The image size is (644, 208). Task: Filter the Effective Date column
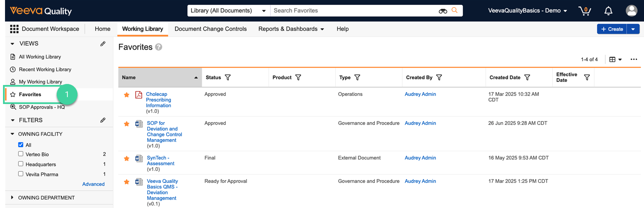[587, 77]
